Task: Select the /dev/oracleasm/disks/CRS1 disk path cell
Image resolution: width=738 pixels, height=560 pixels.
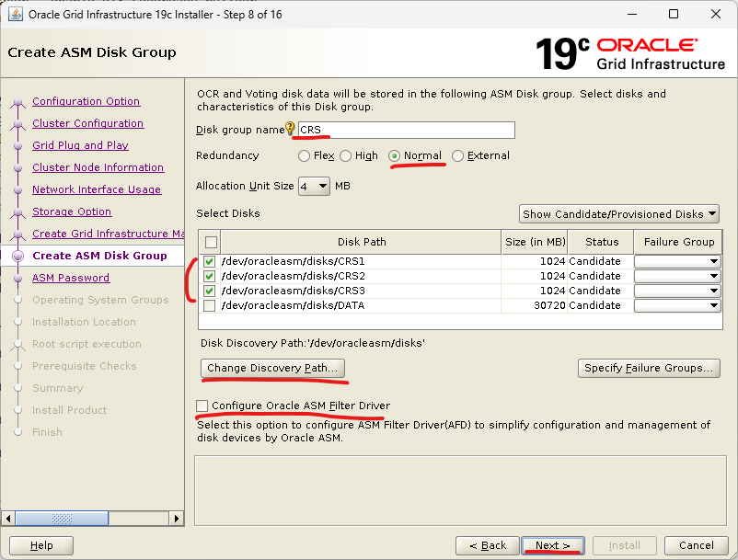Action: pos(361,261)
